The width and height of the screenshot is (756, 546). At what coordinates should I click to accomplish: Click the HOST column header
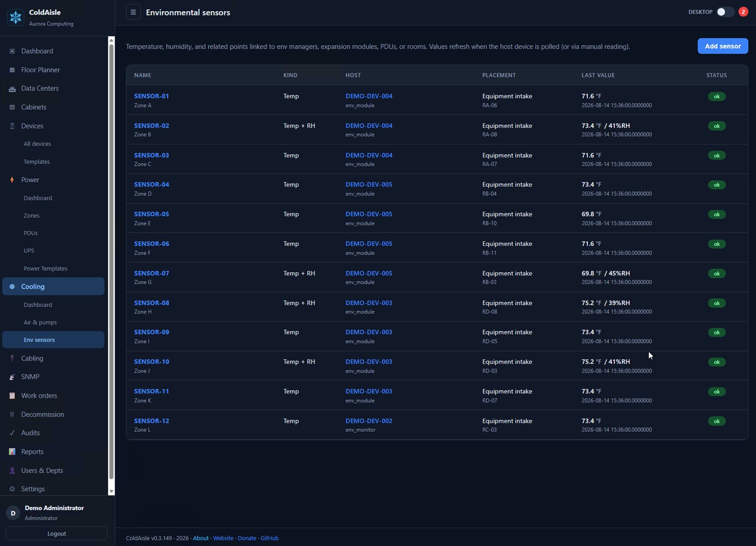point(353,75)
